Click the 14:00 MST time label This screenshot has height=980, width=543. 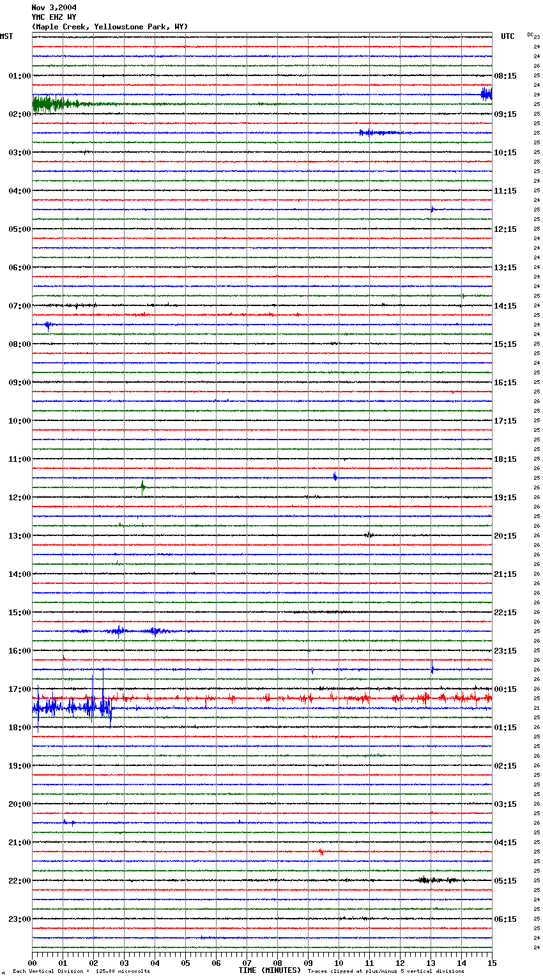point(19,574)
